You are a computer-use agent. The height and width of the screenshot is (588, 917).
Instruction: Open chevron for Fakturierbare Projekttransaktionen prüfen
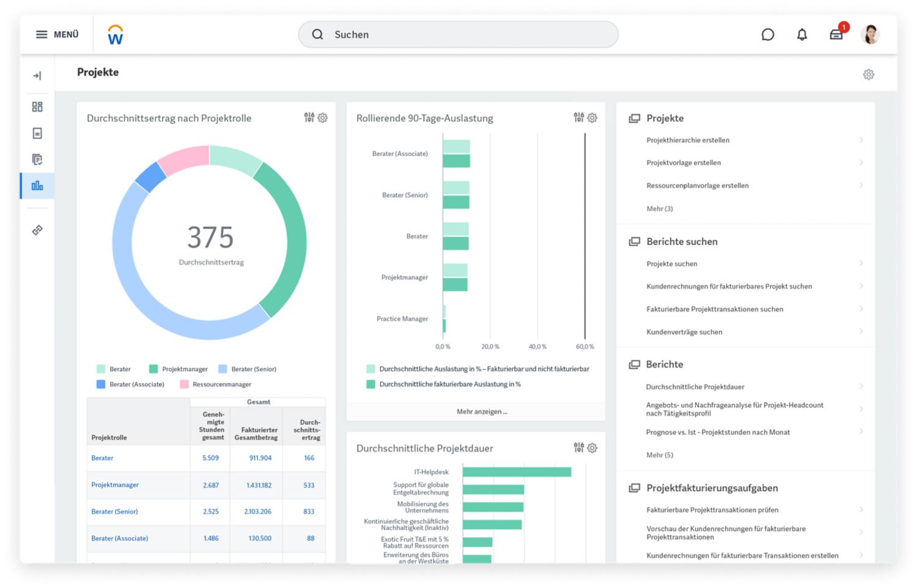pyautogui.click(x=861, y=509)
